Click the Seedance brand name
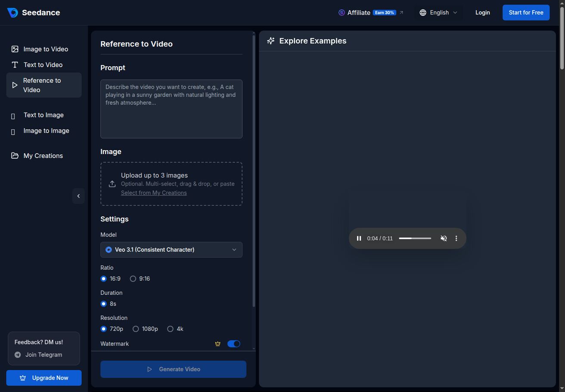This screenshot has height=392, width=565. (41, 12)
